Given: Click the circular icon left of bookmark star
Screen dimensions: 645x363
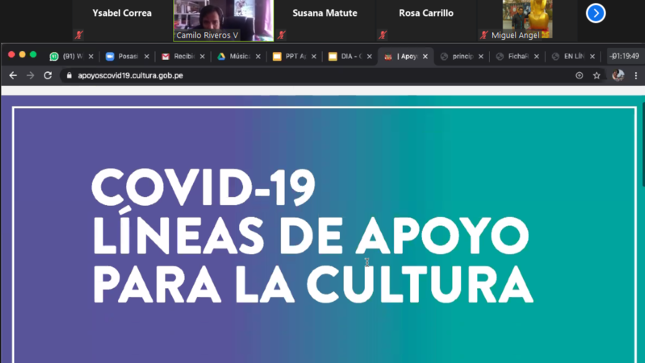Looking at the screenshot, I should pos(579,75).
